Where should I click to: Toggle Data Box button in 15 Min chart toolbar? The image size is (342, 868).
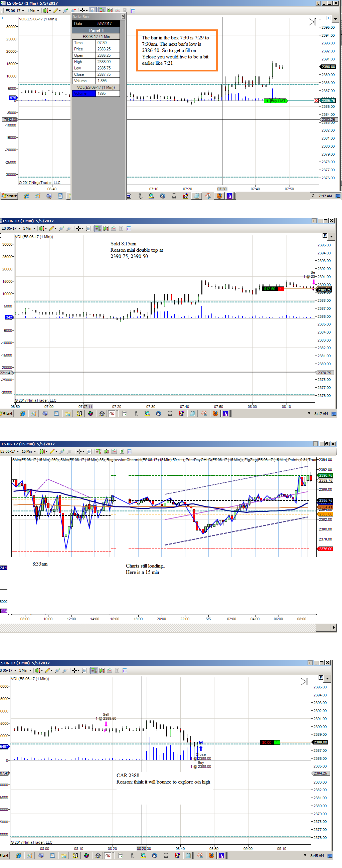89,451
